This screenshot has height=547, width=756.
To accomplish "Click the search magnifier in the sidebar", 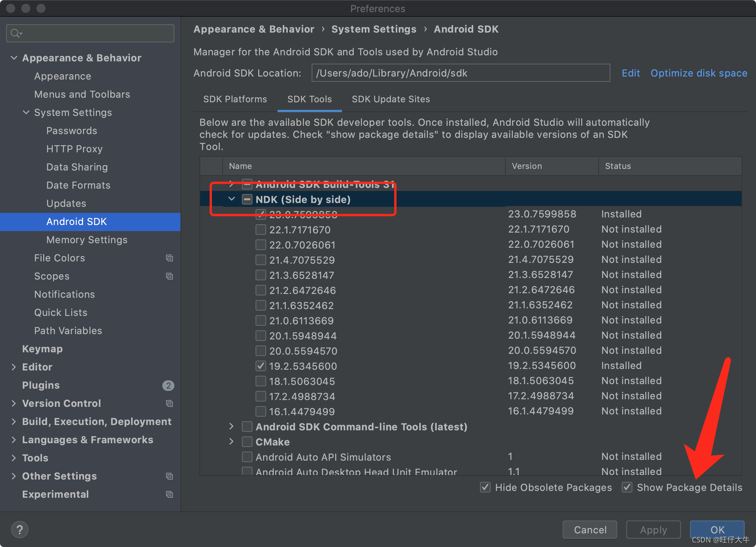I will click(x=16, y=33).
